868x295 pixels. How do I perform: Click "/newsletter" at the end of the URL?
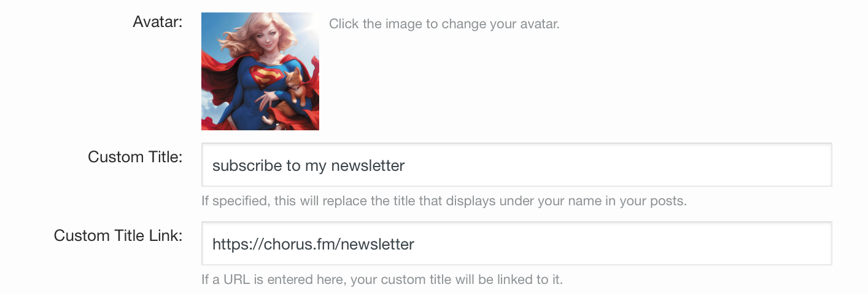377,244
